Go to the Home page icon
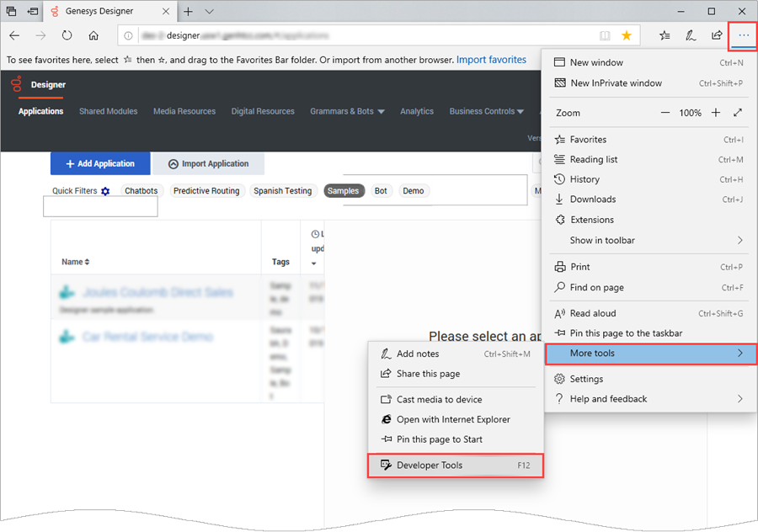The height and width of the screenshot is (532, 758). 93,36
